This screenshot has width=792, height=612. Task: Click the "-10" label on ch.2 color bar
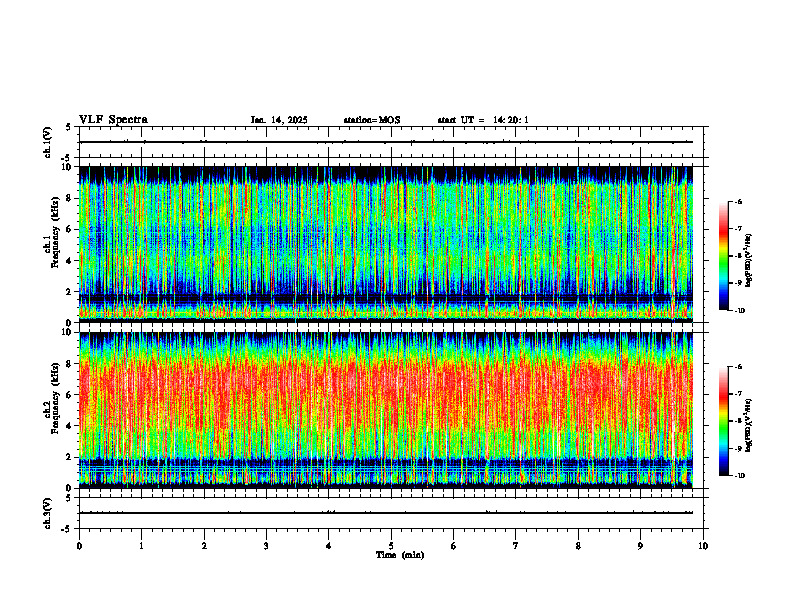click(739, 476)
